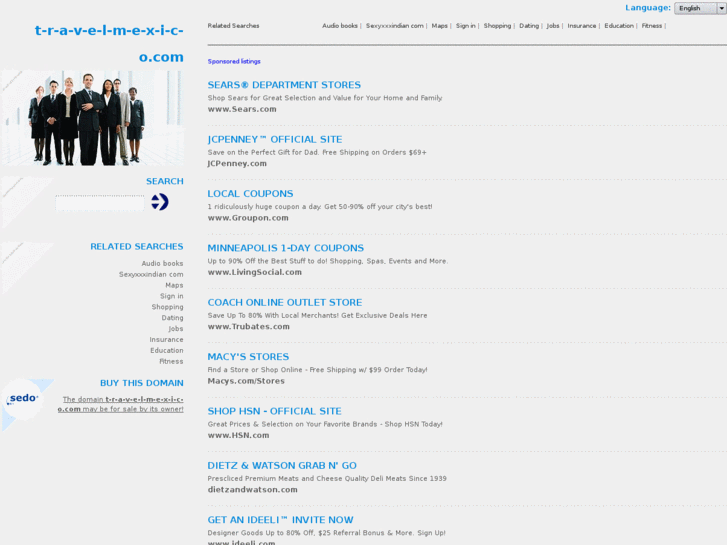
Task: Click the Groupon coupon description text
Action: (x=320, y=206)
